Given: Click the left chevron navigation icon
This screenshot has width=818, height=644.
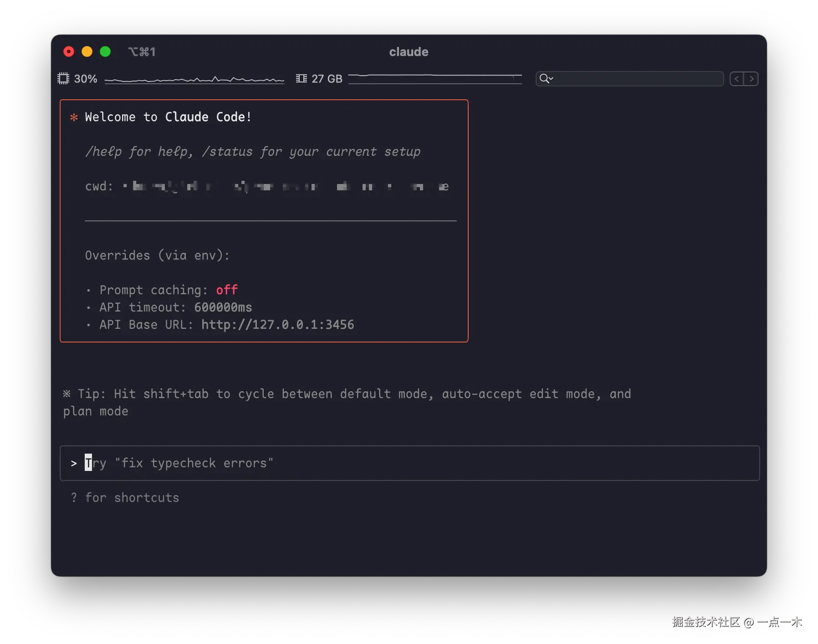Looking at the screenshot, I should [737, 78].
